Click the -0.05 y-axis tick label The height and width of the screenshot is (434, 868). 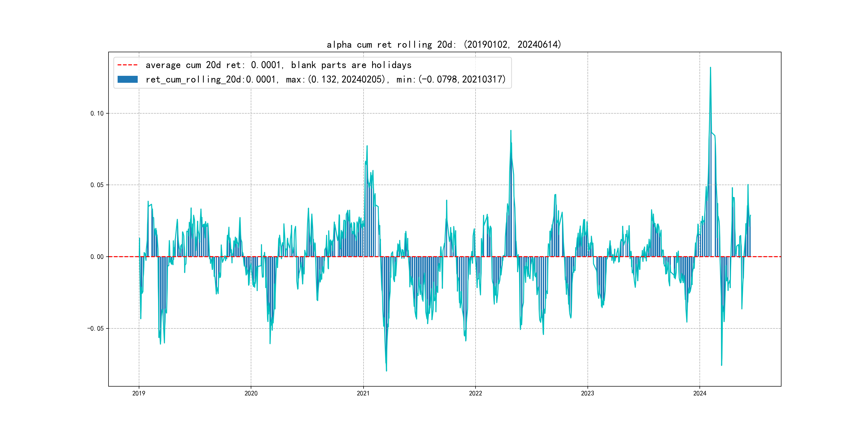click(x=95, y=328)
